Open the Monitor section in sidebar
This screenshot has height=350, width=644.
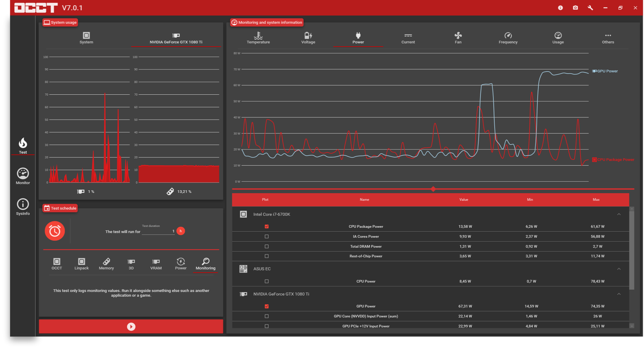pyautogui.click(x=23, y=176)
